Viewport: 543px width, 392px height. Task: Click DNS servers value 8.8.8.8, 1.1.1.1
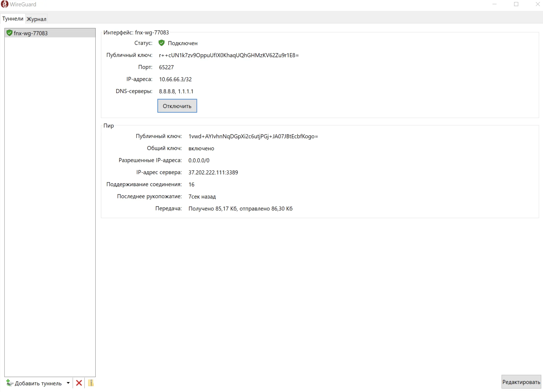[176, 91]
